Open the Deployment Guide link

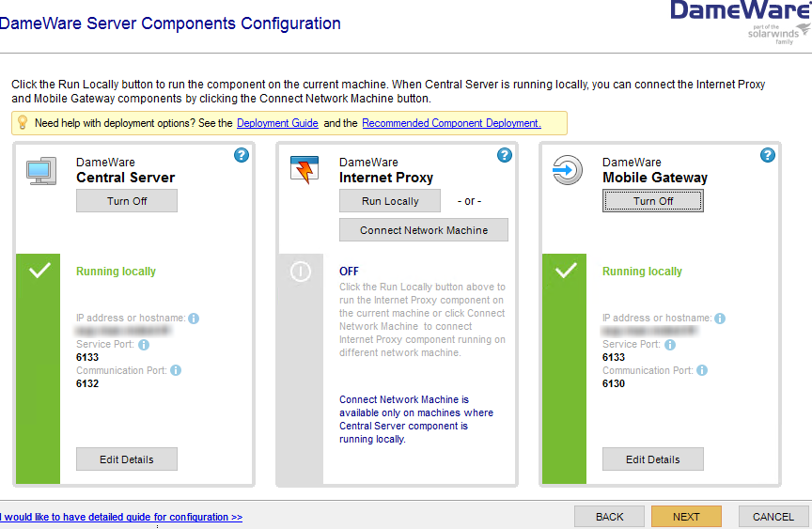277,123
